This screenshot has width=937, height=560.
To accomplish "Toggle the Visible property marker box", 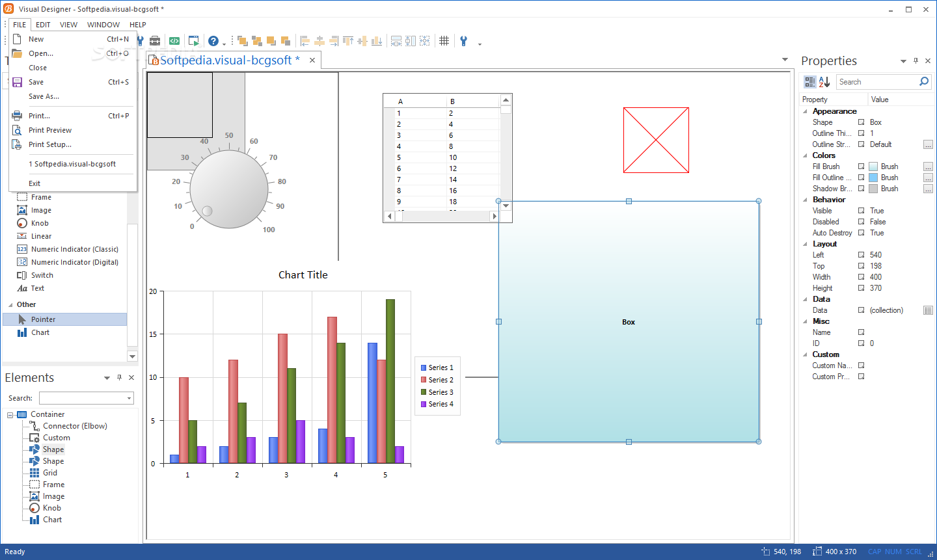I will [x=861, y=211].
